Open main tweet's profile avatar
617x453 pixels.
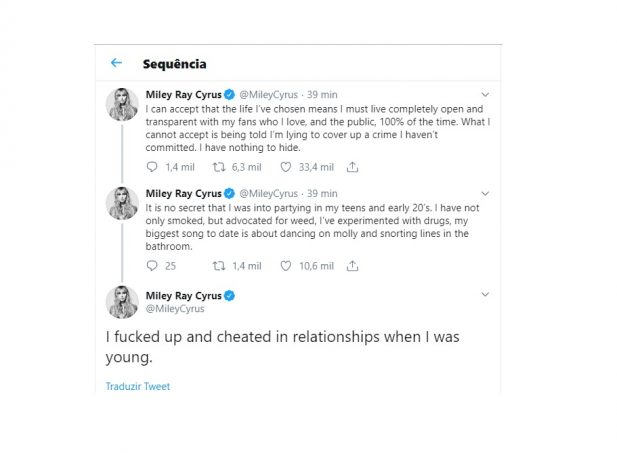(x=122, y=302)
